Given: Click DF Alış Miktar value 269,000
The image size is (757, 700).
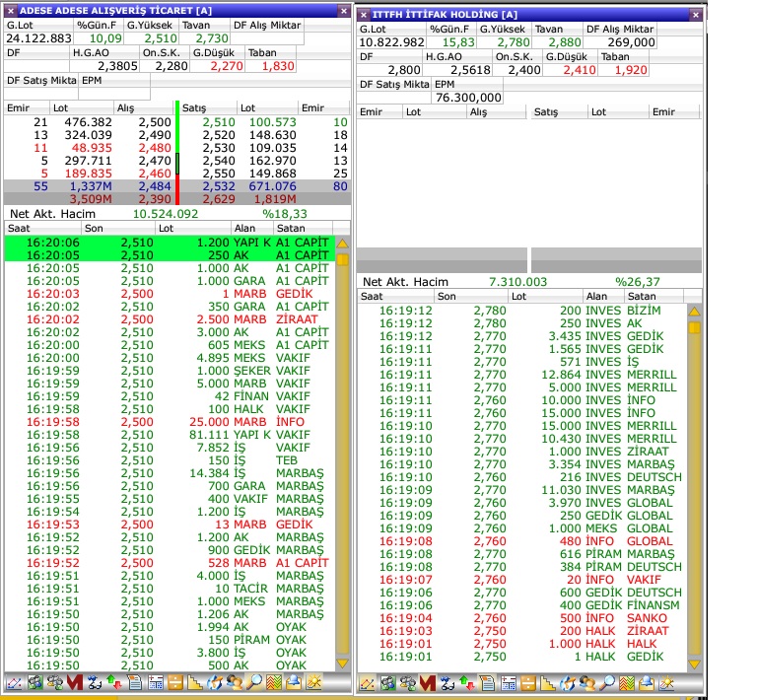Looking at the screenshot, I should click(620, 42).
